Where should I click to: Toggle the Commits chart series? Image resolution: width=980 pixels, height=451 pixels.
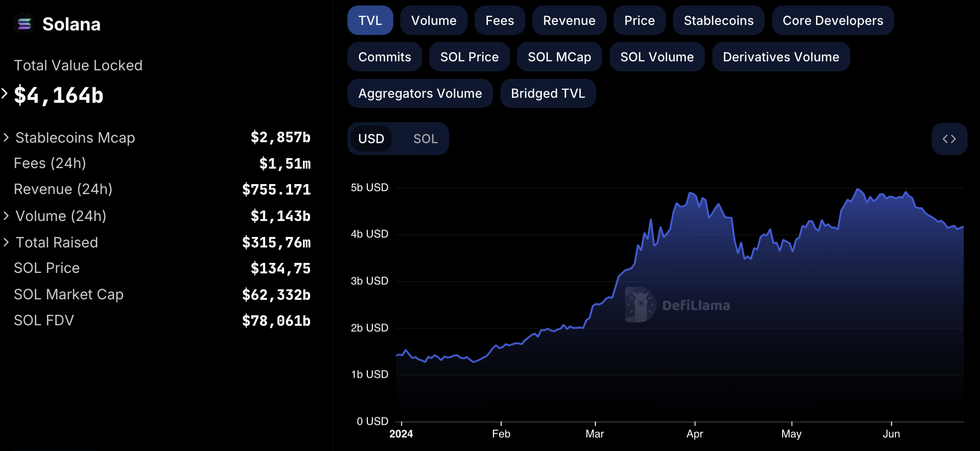tap(384, 57)
